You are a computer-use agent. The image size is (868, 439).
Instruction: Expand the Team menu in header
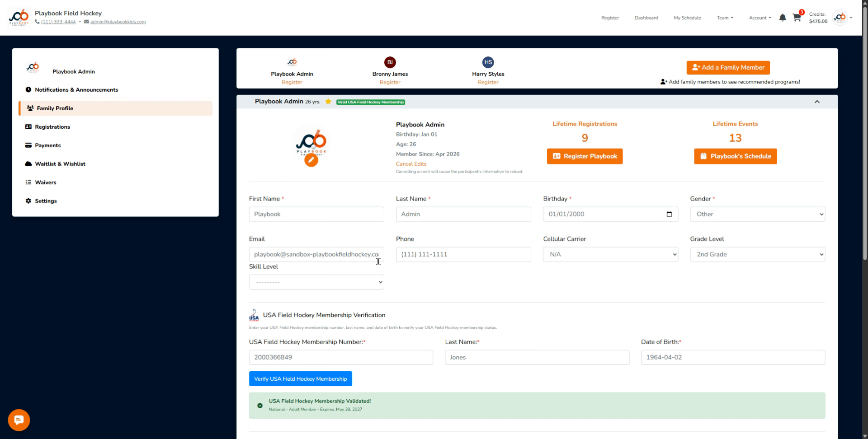(725, 18)
